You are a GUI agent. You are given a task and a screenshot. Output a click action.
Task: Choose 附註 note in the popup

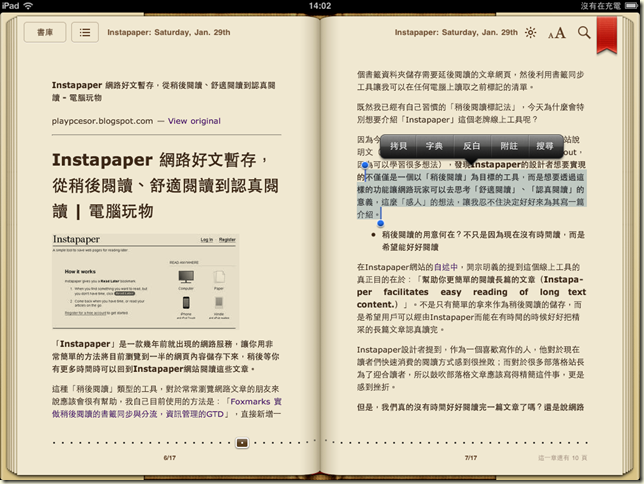click(x=509, y=146)
